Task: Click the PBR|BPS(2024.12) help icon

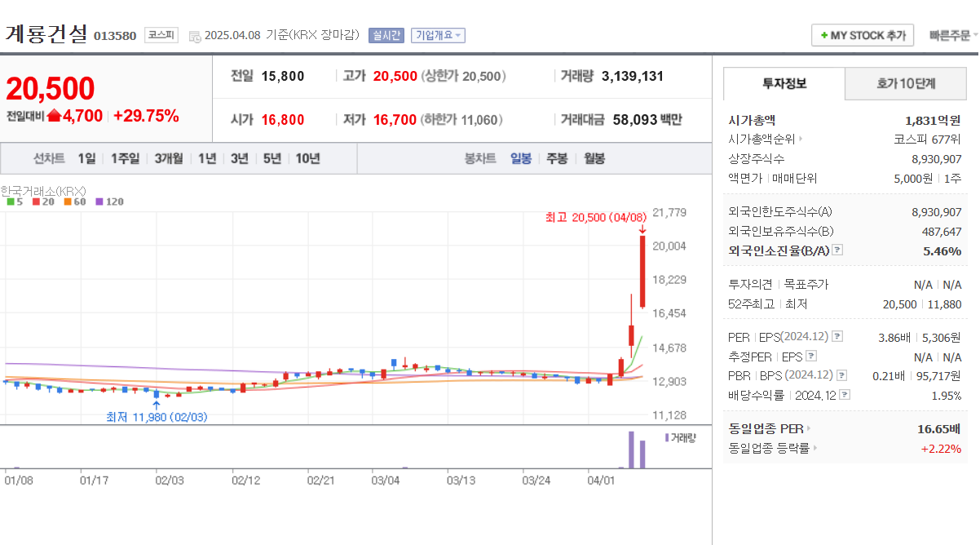Action: (x=841, y=374)
